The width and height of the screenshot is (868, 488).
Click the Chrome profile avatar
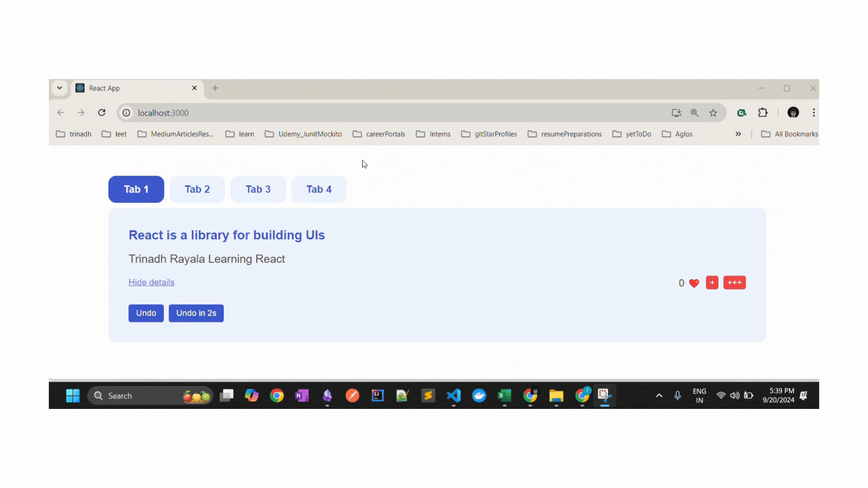click(x=793, y=113)
